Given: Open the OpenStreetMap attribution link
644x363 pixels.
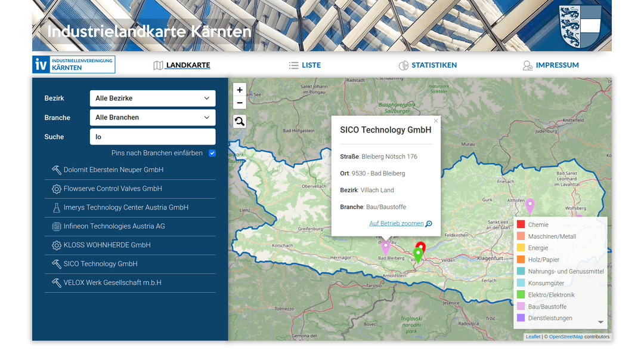Looking at the screenshot, I should (x=566, y=337).
